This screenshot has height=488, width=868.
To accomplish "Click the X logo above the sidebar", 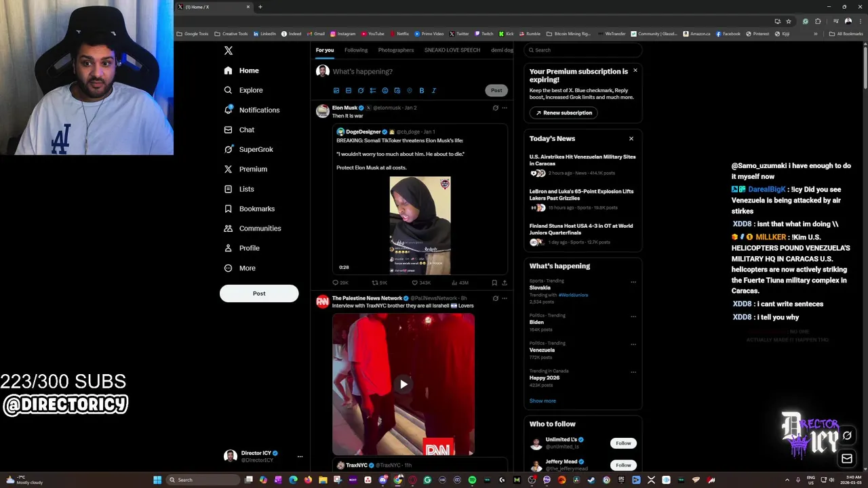I will pos(229,50).
